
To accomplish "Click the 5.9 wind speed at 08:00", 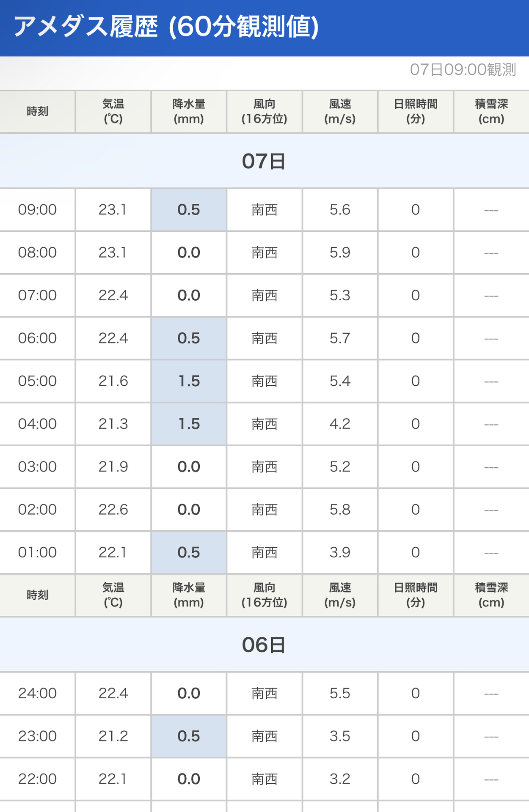I will [x=340, y=252].
